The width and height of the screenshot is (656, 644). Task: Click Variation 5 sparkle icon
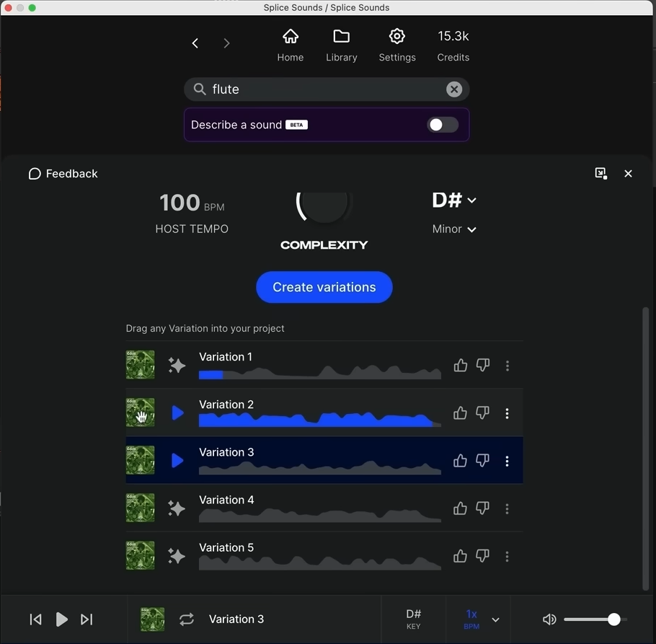[177, 556]
